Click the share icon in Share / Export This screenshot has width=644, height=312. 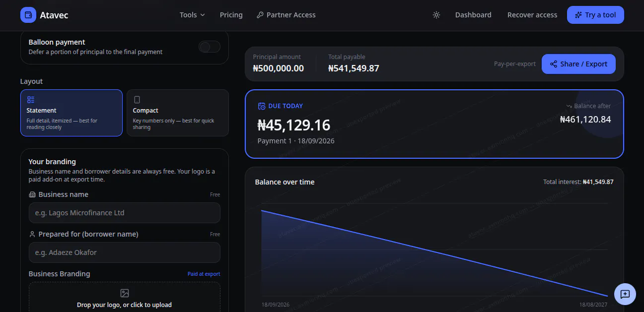(554, 64)
